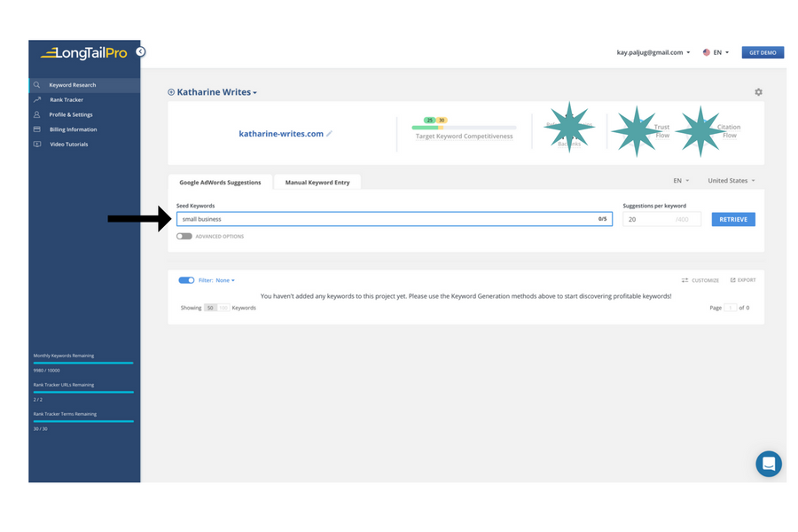
Task: Click CUSTOMIZE columns button
Action: tap(700, 280)
